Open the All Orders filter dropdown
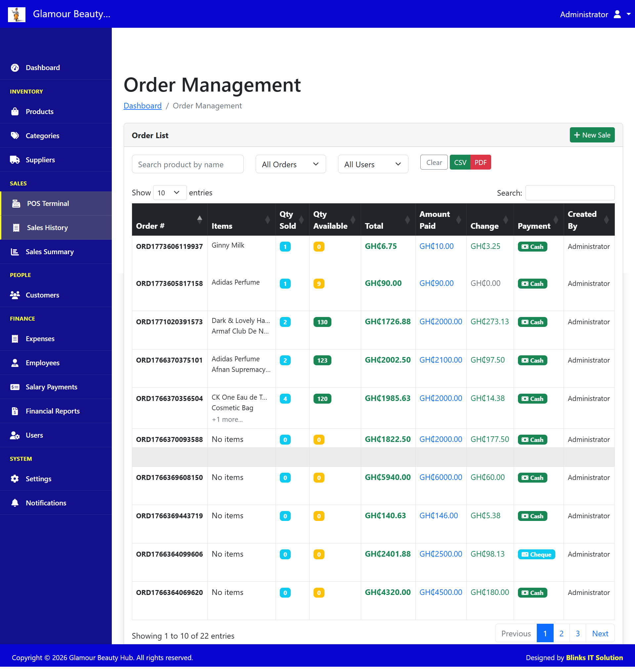The height and width of the screenshot is (672, 635). (291, 164)
